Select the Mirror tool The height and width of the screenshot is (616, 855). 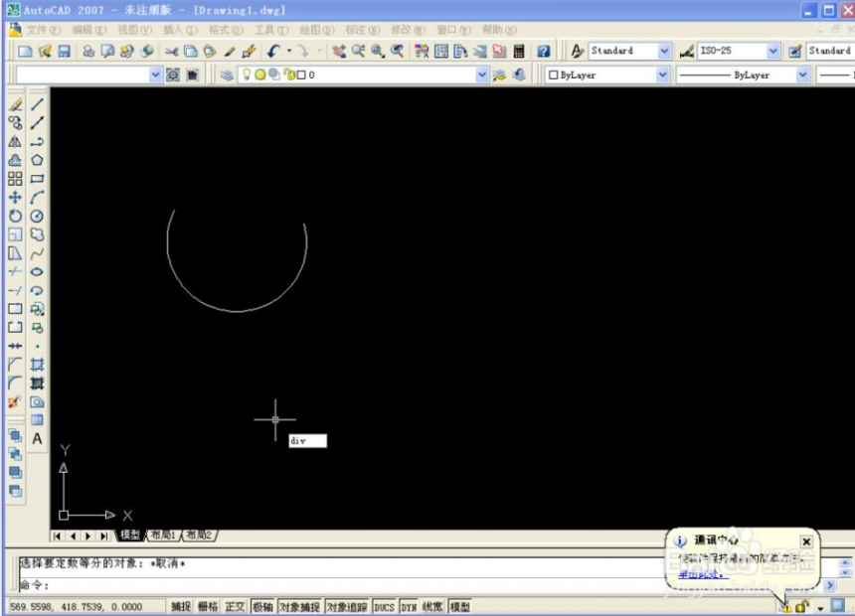coord(15,141)
